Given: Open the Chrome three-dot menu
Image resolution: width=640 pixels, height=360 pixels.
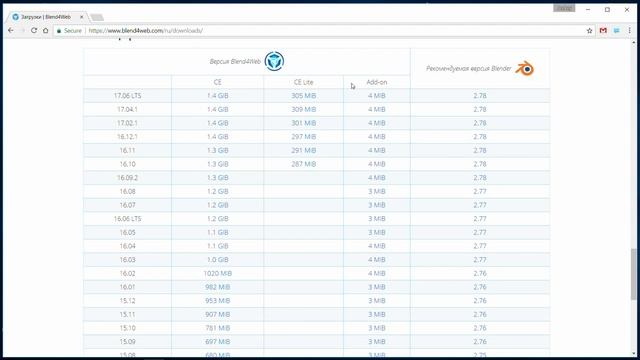Looking at the screenshot, I should [x=629, y=31].
